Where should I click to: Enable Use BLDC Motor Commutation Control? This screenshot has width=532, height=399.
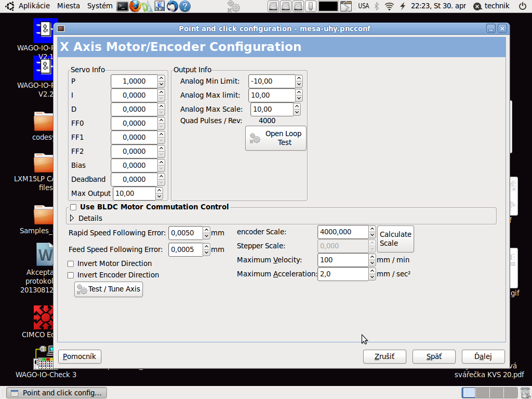[73, 207]
